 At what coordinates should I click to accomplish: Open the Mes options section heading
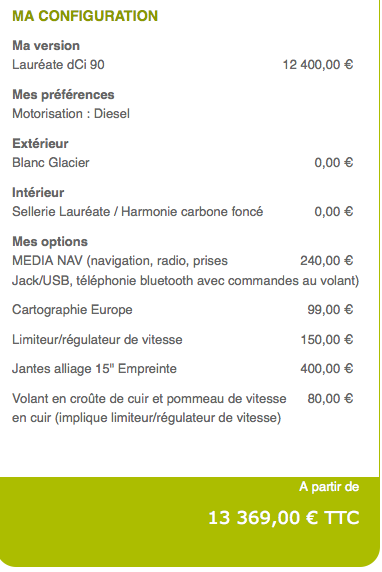[50, 241]
